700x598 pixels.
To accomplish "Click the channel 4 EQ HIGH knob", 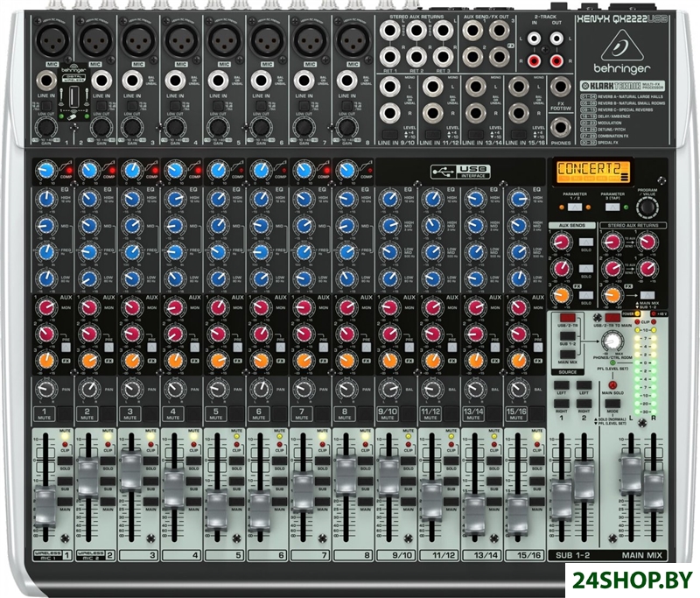I will (x=175, y=199).
